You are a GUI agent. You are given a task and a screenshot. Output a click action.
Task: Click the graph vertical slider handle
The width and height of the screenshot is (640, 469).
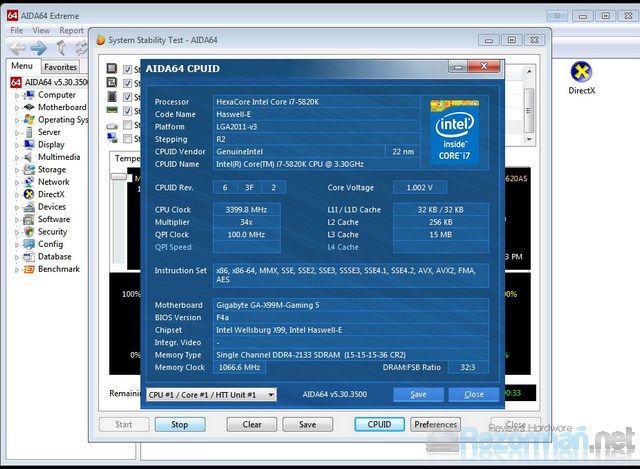click(119, 177)
